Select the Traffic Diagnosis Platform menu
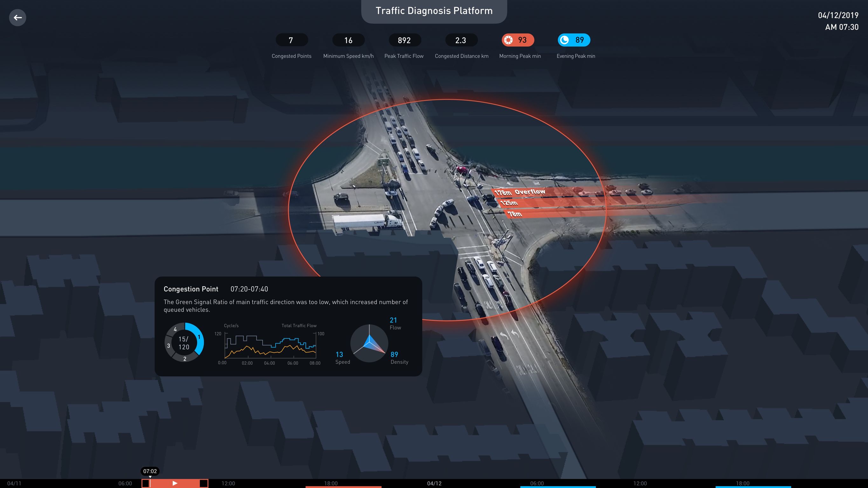 tap(434, 11)
